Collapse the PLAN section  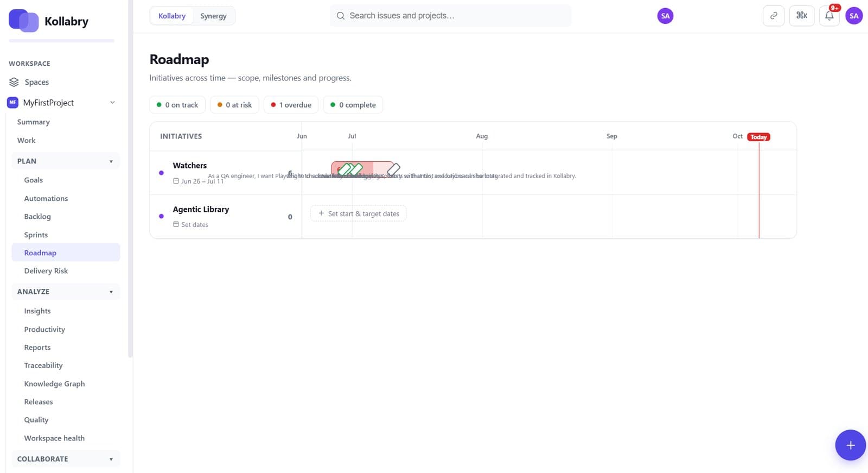(65, 161)
